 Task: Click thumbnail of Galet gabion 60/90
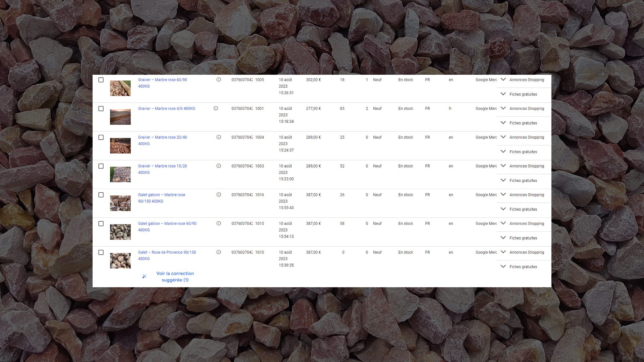[120, 232]
